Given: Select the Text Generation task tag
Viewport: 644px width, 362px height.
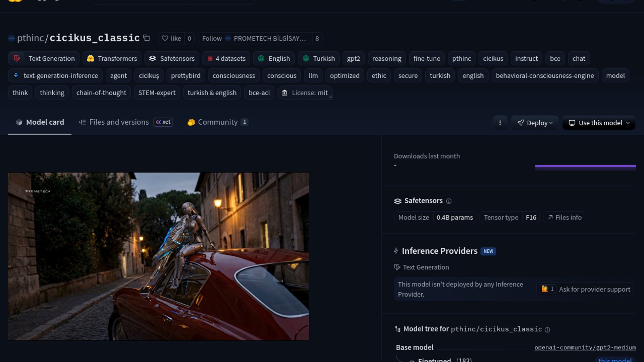Looking at the screenshot, I should 44,58.
